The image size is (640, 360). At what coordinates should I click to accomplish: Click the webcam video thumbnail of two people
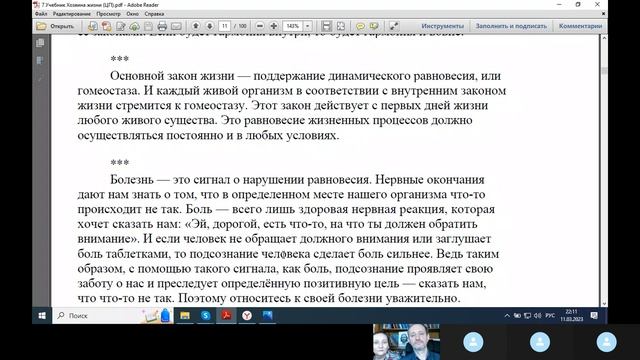406,342
